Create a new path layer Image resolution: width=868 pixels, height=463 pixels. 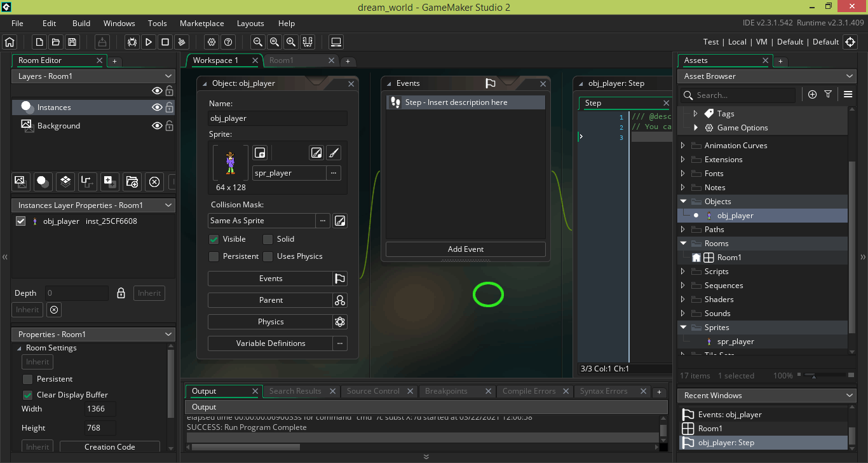click(x=88, y=182)
